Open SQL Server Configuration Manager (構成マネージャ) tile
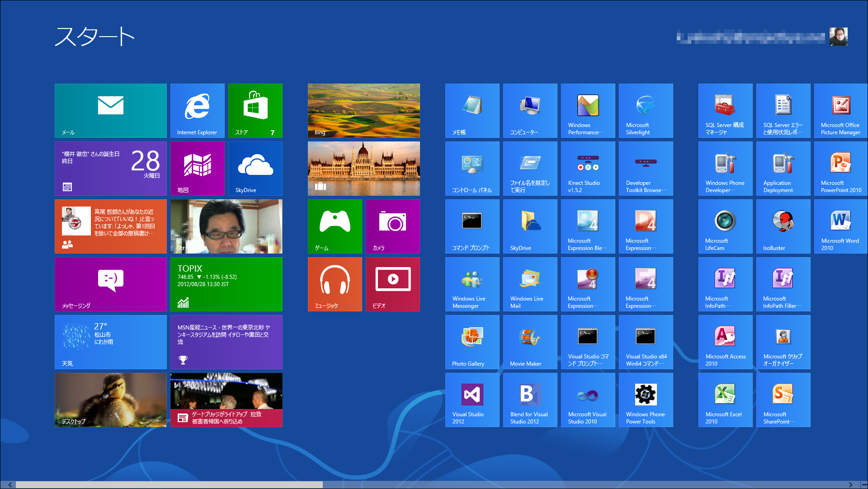868x489 pixels. coord(726,111)
